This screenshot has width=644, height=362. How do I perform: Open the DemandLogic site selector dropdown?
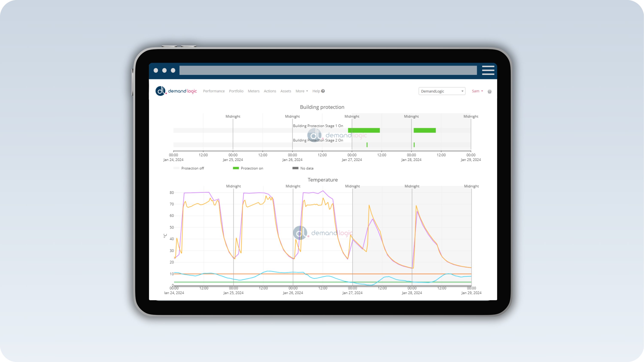(442, 91)
